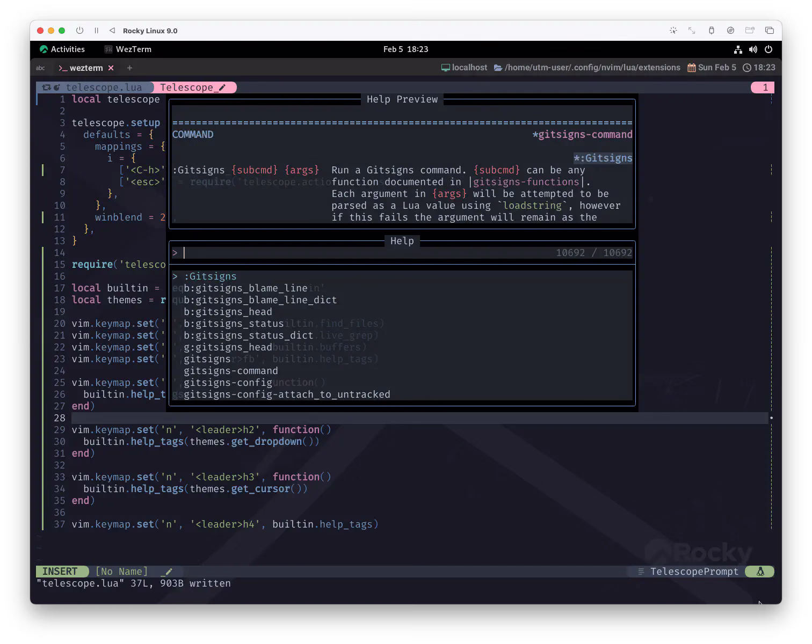
Task: Click the TelescopePrompt filetype label
Action: tap(694, 572)
